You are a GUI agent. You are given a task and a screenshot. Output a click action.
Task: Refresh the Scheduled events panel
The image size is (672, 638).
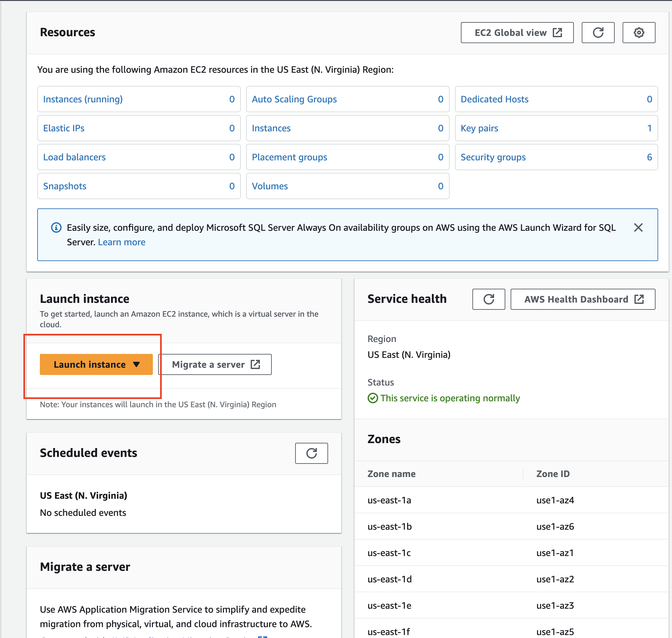click(x=311, y=453)
